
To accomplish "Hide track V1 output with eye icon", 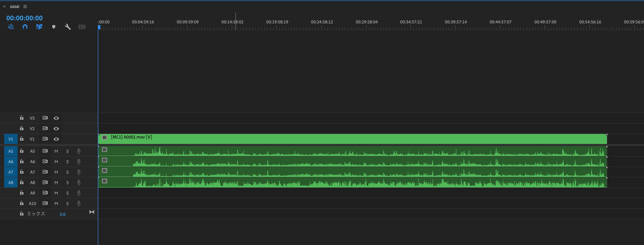I will 56,139.
